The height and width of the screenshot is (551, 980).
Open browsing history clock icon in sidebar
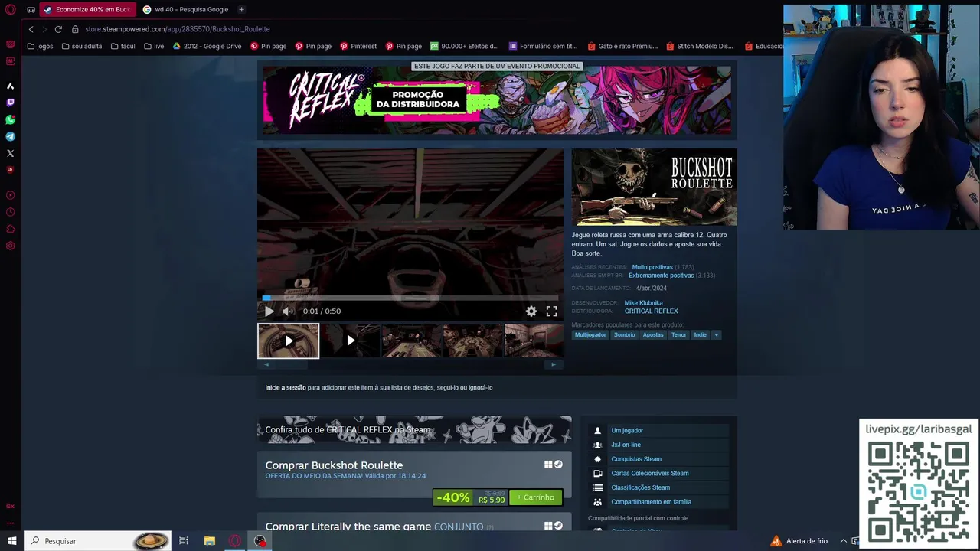[10, 212]
